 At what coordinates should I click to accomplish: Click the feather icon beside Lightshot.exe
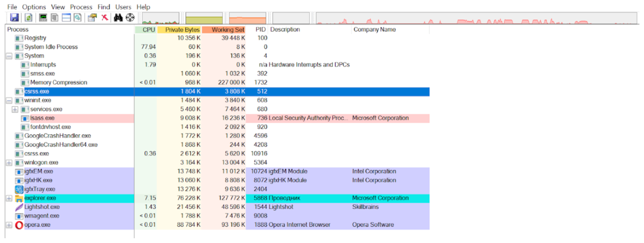click(x=19, y=207)
